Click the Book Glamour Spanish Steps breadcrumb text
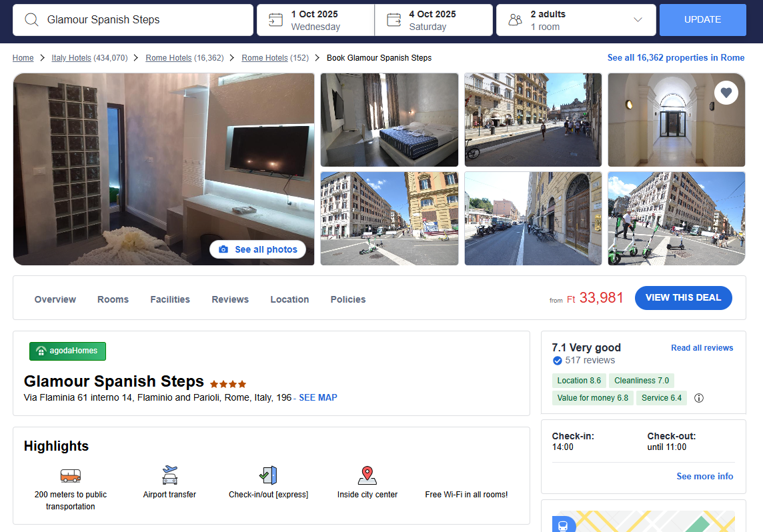The width and height of the screenshot is (763, 532). pyautogui.click(x=379, y=58)
